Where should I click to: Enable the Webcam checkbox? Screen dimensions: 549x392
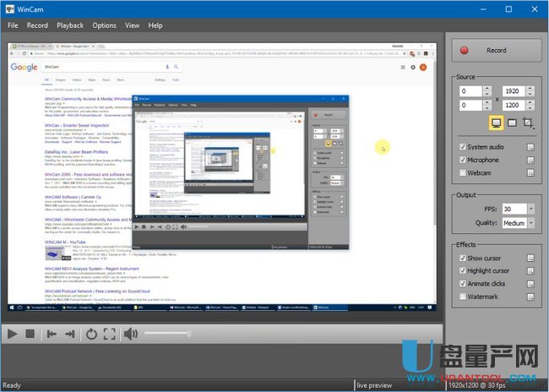(x=463, y=172)
